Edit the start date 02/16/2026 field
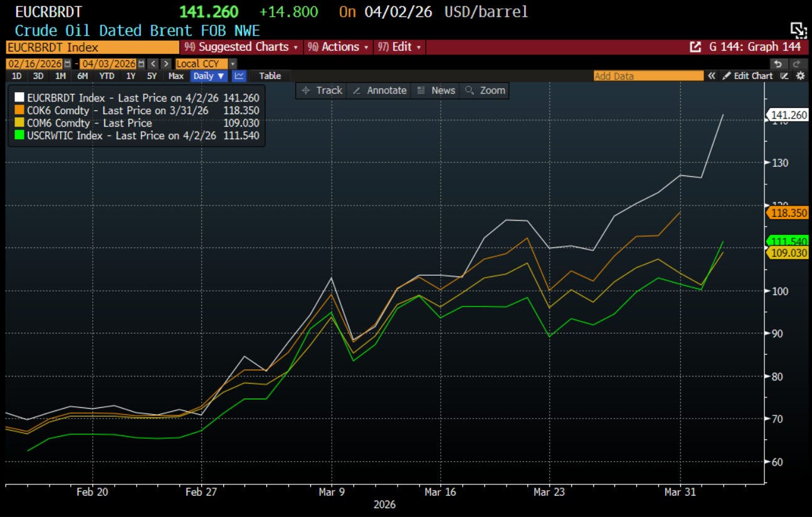 pyautogui.click(x=35, y=63)
